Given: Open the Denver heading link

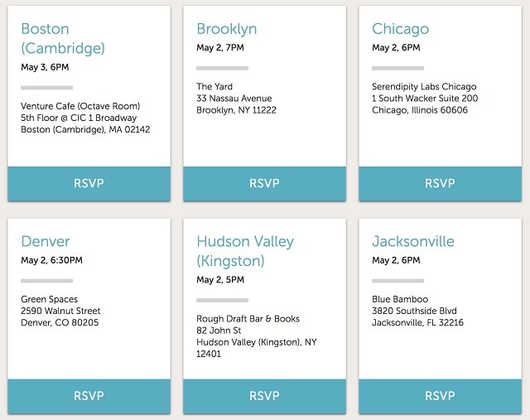Looking at the screenshot, I should pyautogui.click(x=46, y=241).
